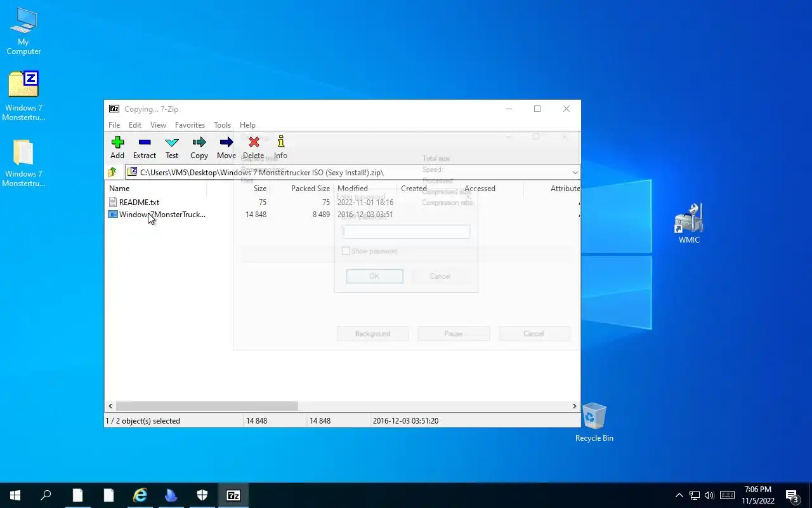Show hidden tray icons chevron
This screenshot has height=508, width=812.
(x=679, y=495)
